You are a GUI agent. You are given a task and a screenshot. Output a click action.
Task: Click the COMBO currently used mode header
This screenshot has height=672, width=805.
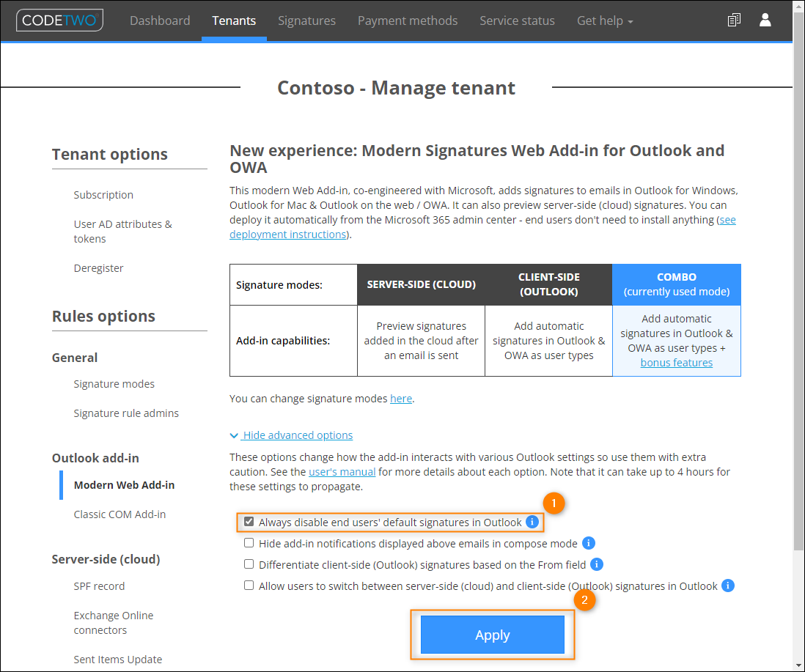[677, 284]
